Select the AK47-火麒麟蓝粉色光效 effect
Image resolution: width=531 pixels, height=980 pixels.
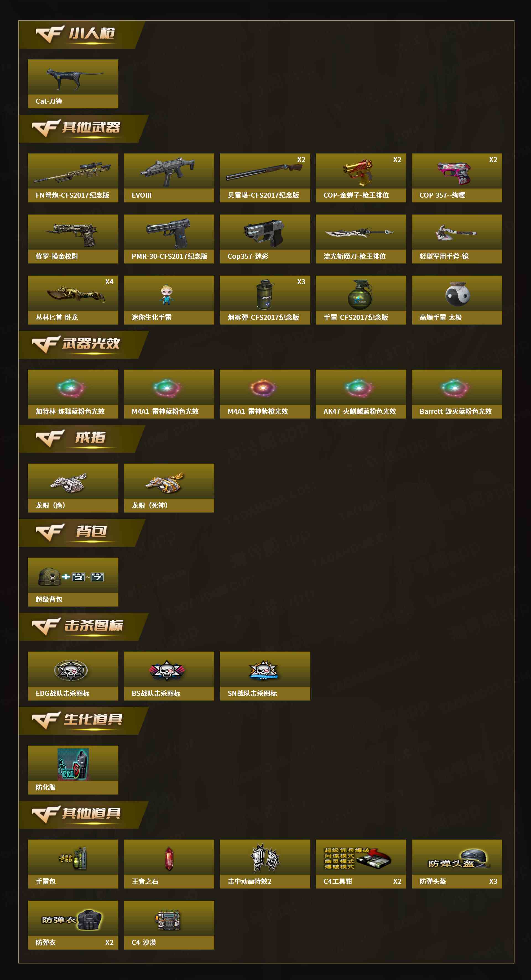(x=361, y=394)
